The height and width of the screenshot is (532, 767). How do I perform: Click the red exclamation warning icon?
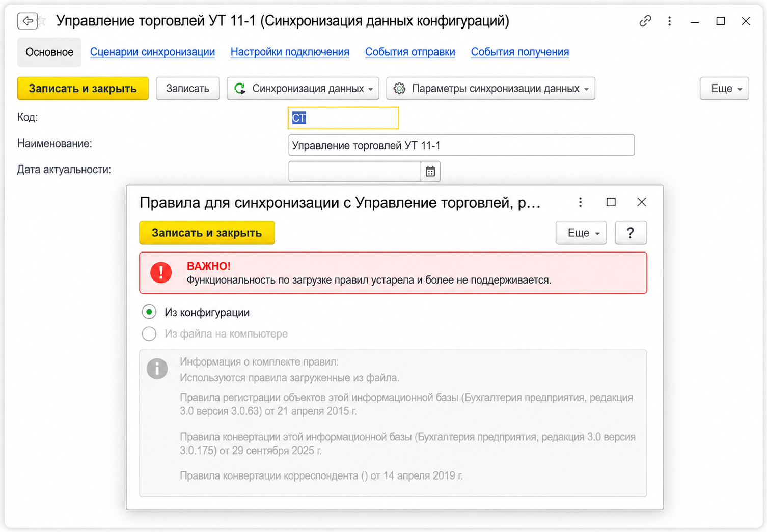(161, 272)
